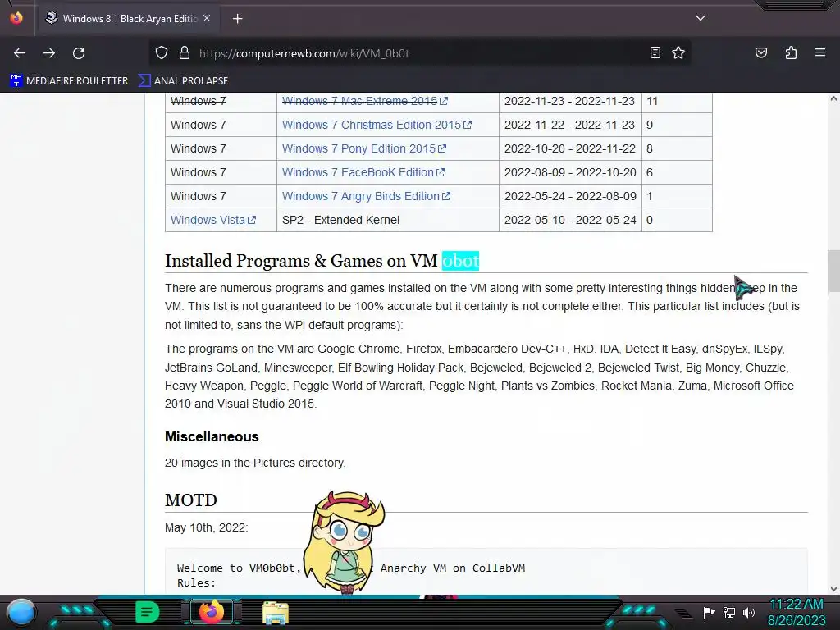
Task: Open the Extensions puzzle icon
Action: tap(791, 52)
